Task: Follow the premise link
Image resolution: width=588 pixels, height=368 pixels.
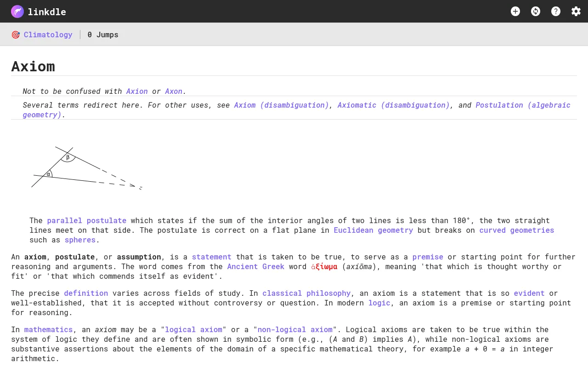Action: coord(428,257)
